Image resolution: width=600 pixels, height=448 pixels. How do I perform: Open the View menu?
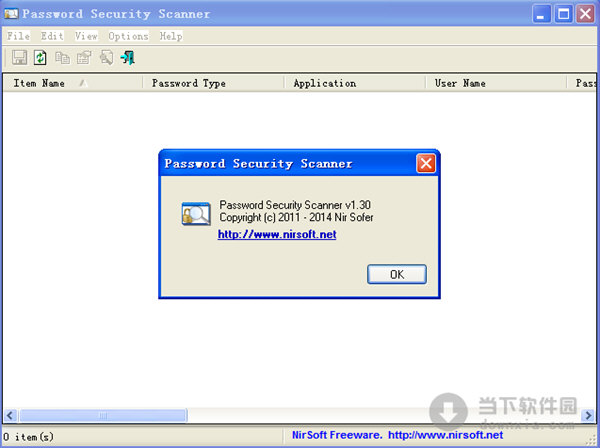tap(86, 36)
